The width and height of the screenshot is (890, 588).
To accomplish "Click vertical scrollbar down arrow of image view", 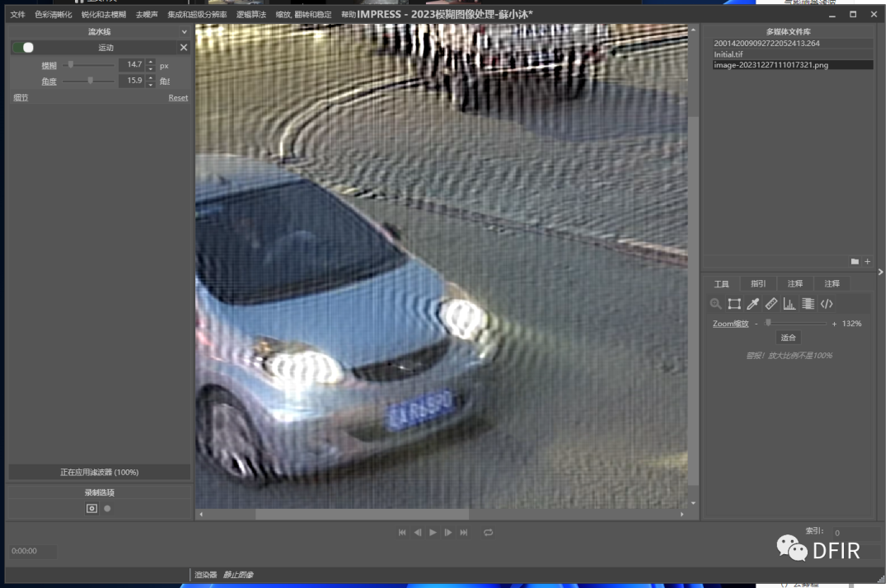I will pyautogui.click(x=693, y=503).
